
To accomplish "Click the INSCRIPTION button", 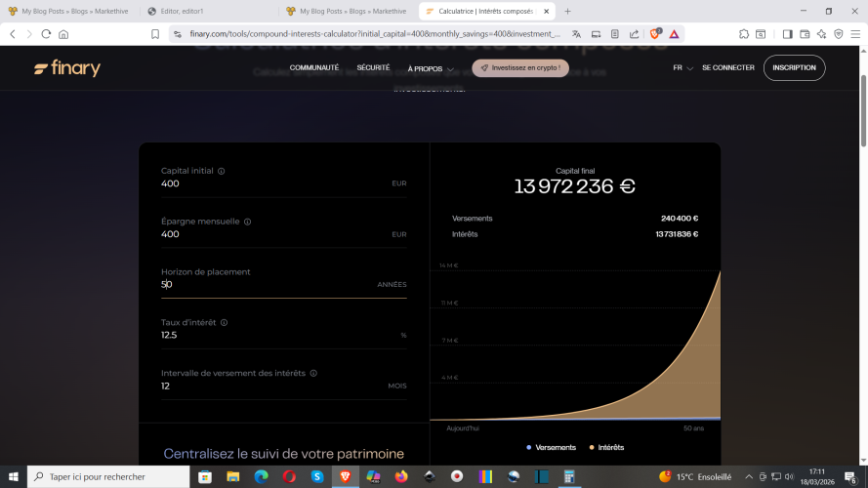I will point(794,68).
